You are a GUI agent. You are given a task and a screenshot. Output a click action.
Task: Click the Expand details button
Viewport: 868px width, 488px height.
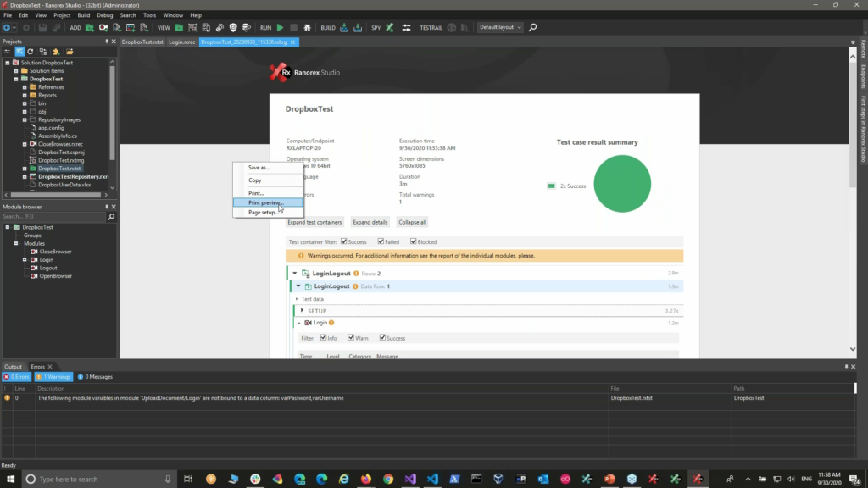click(x=370, y=222)
